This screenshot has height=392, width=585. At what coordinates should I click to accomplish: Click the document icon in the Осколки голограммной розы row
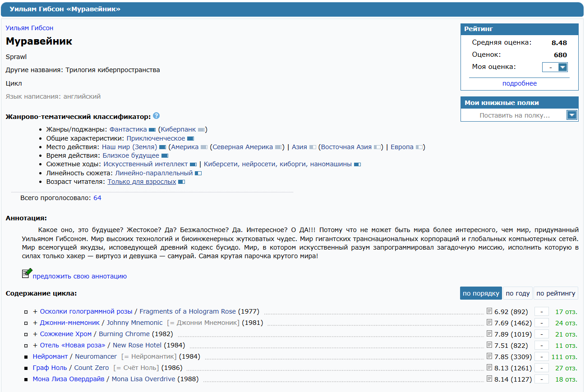(489, 311)
